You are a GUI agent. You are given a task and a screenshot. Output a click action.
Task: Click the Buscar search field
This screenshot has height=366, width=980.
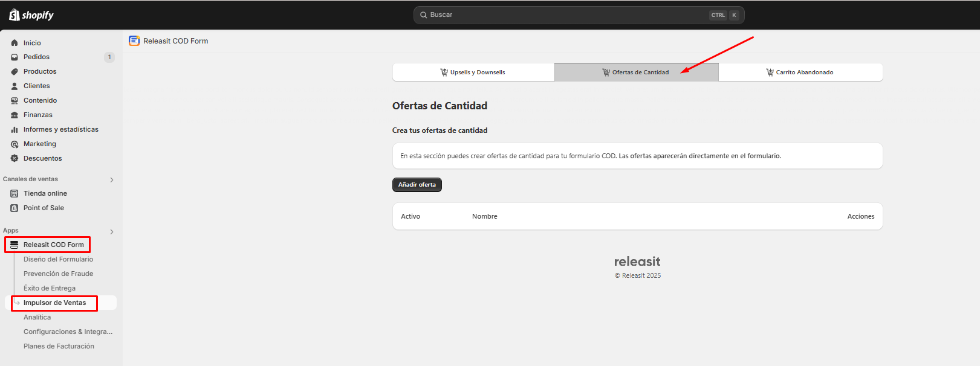point(579,15)
